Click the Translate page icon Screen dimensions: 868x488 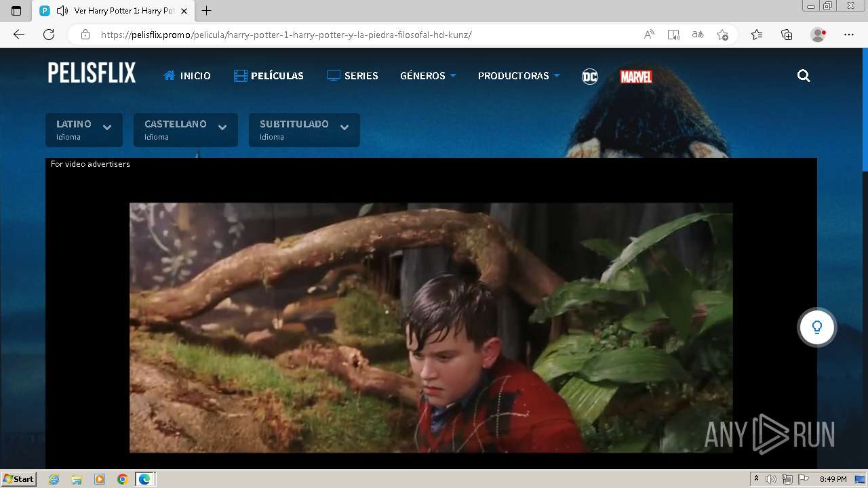tap(698, 35)
